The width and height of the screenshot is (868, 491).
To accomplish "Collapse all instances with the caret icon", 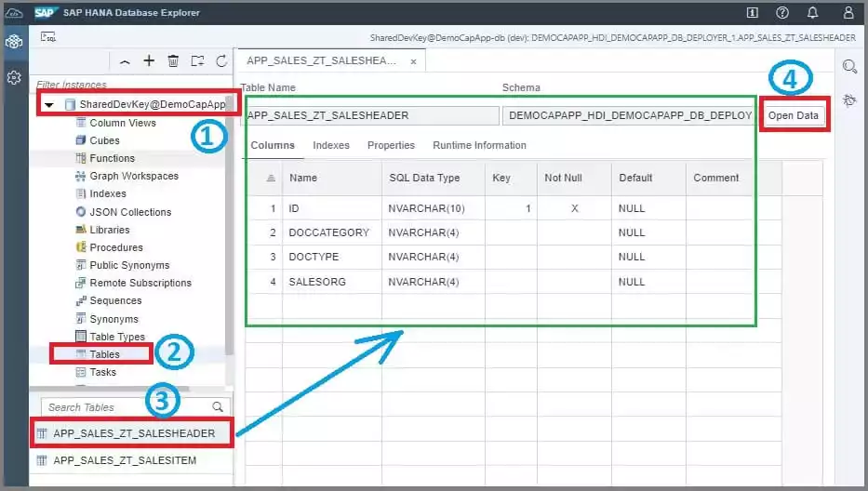I will click(125, 61).
